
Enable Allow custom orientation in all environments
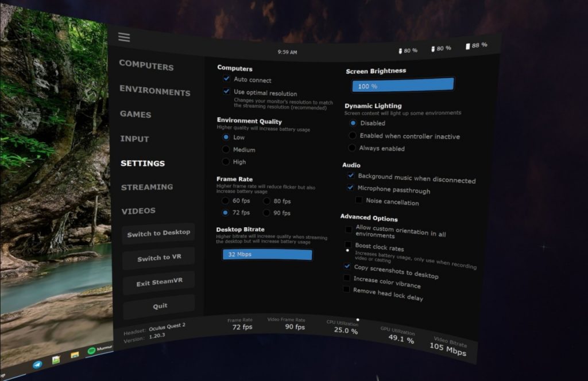point(349,229)
